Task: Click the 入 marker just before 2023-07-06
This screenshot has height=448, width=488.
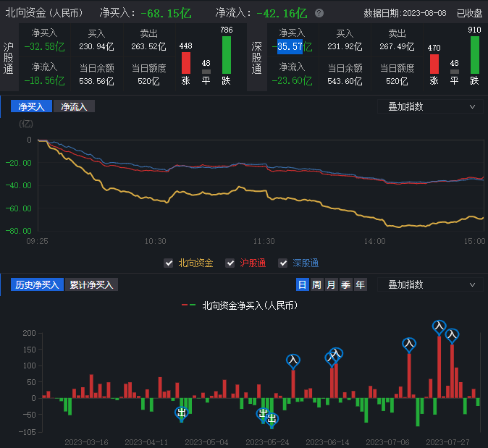Action: pyautogui.click(x=408, y=345)
